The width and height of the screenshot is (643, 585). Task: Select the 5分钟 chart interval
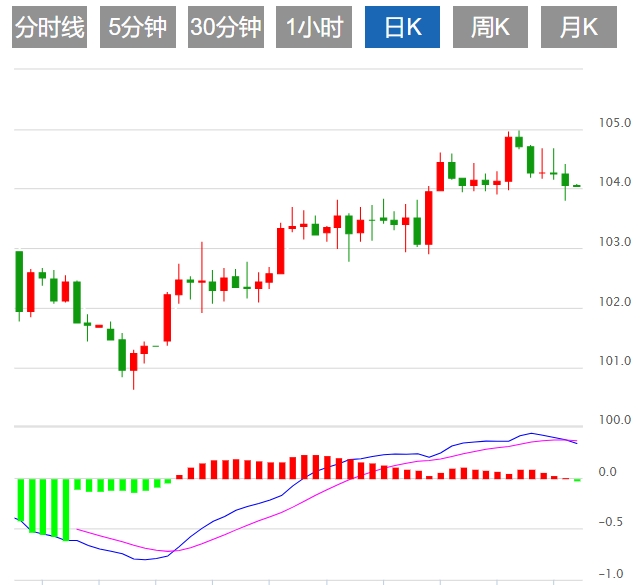pos(138,27)
